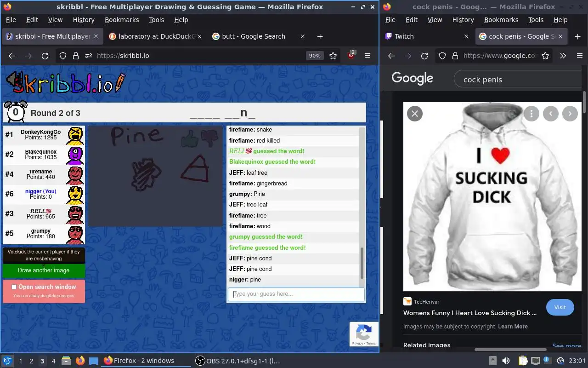This screenshot has width=588, height=368.
Task: Bookmark the Google page with star
Action: tap(545, 56)
